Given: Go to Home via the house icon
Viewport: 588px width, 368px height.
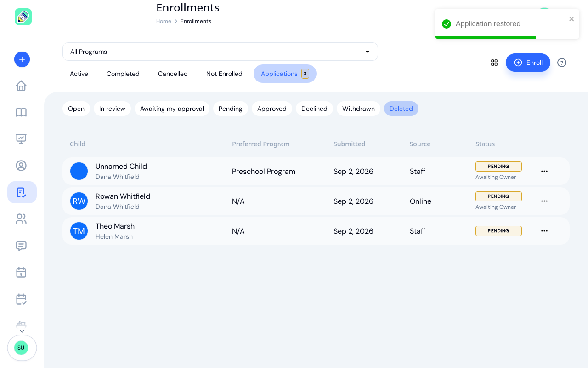Looking at the screenshot, I should click(x=21, y=86).
